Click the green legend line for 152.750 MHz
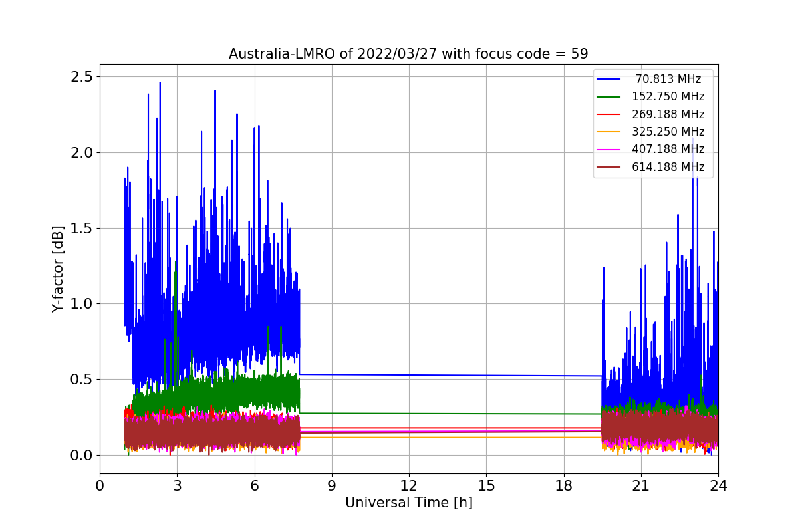The height and width of the screenshot is (532, 798). tap(610, 97)
